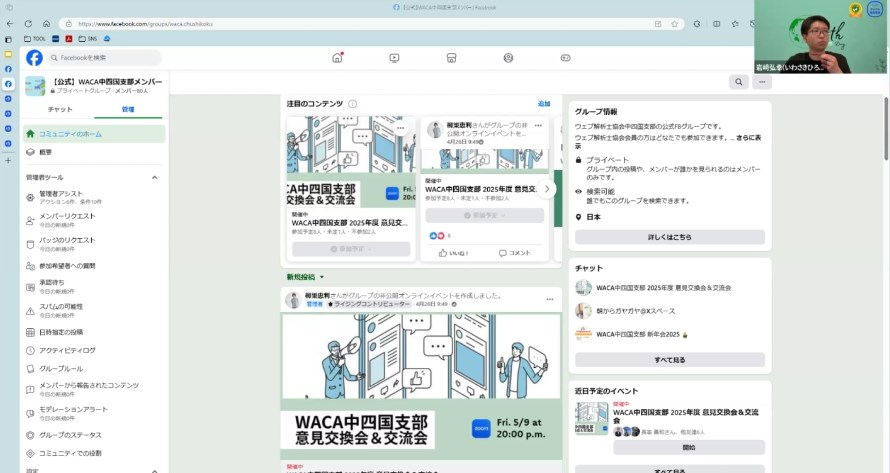Switch to the チャット tab
The height and width of the screenshot is (473, 890).
click(x=60, y=108)
